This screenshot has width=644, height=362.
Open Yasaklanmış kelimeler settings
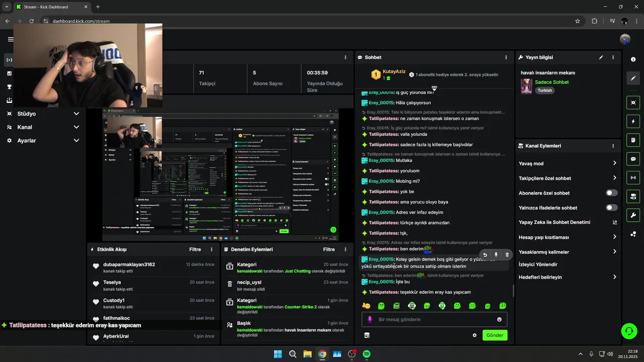click(568, 252)
